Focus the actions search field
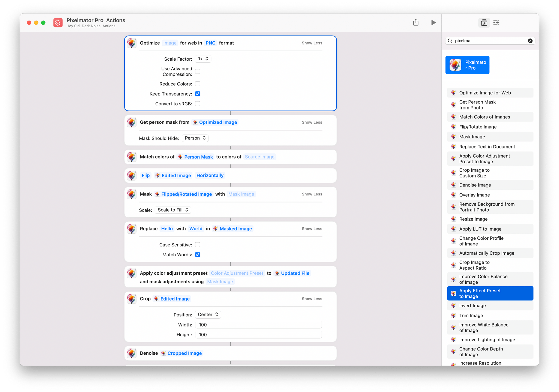The width and height of the screenshot is (559, 392). (490, 41)
